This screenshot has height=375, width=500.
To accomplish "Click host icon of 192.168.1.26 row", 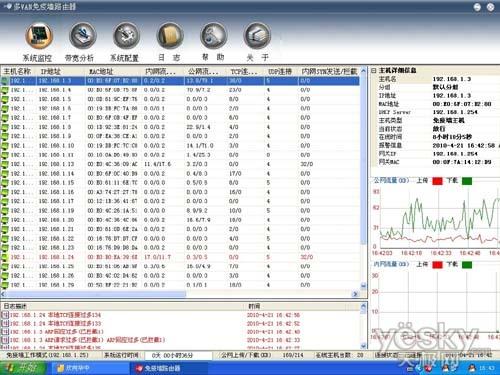I will (x=5, y=276).
